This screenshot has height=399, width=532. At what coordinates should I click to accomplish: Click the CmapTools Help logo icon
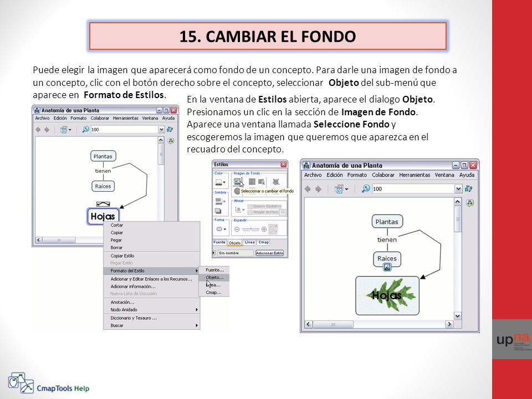pyautogui.click(x=21, y=383)
